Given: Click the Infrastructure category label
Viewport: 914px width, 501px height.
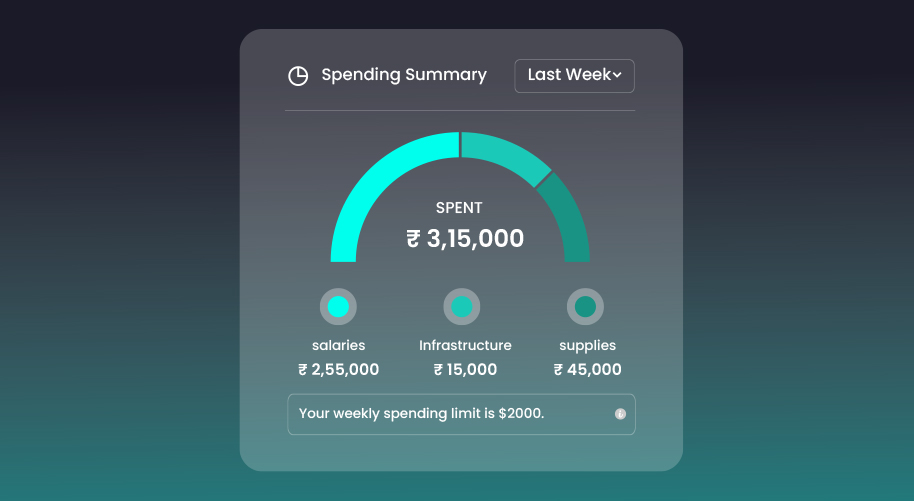Looking at the screenshot, I should pyautogui.click(x=465, y=346).
